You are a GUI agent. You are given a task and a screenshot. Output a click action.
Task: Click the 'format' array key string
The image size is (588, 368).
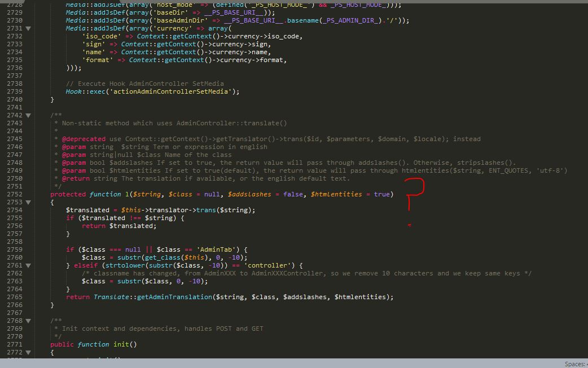98,60
